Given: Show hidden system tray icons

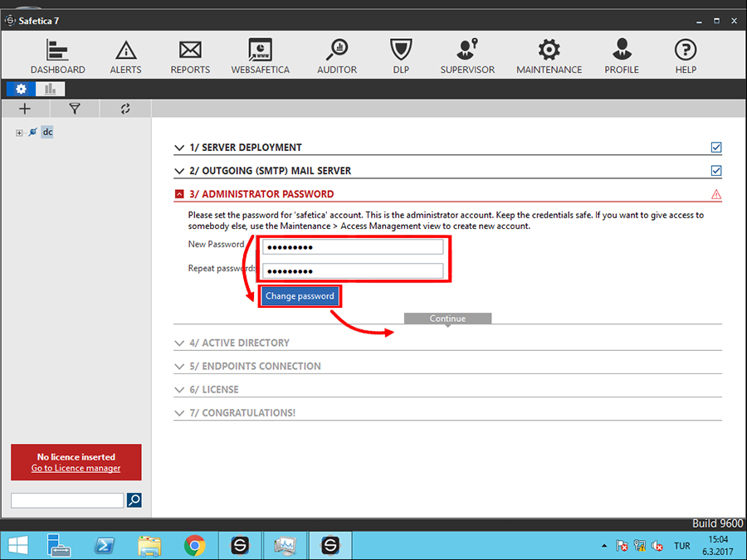Looking at the screenshot, I should (604, 546).
